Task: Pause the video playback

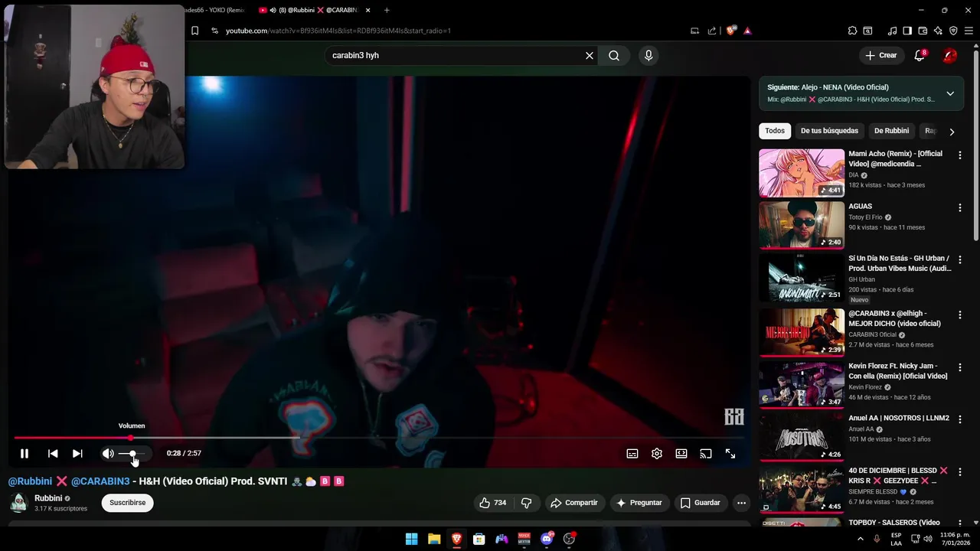Action: tap(24, 454)
